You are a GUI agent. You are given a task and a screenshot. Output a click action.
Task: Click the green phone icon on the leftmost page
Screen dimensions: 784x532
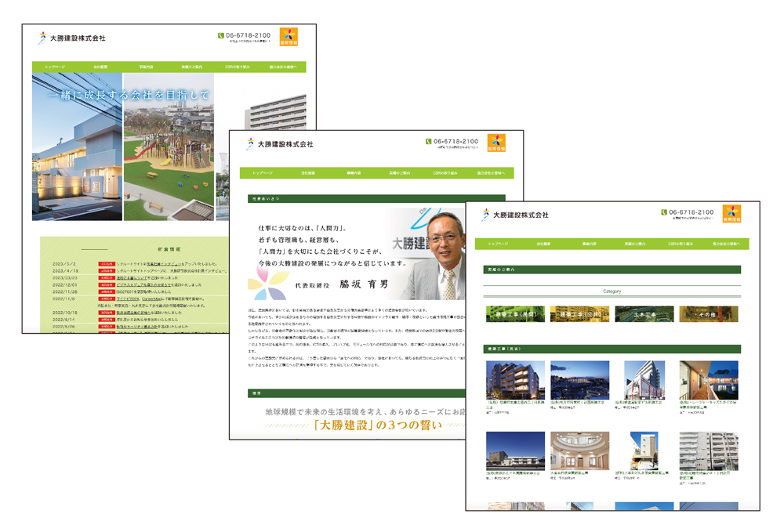point(221,35)
